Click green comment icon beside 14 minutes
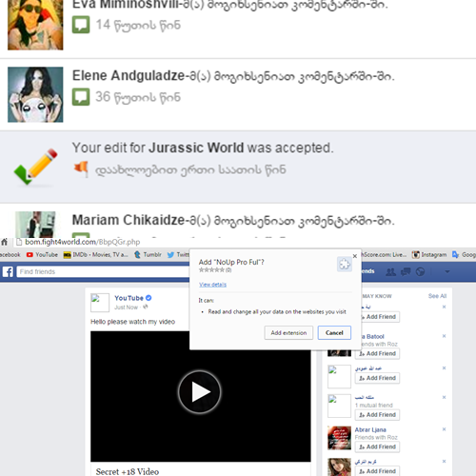This screenshot has width=476, height=476. click(81, 25)
